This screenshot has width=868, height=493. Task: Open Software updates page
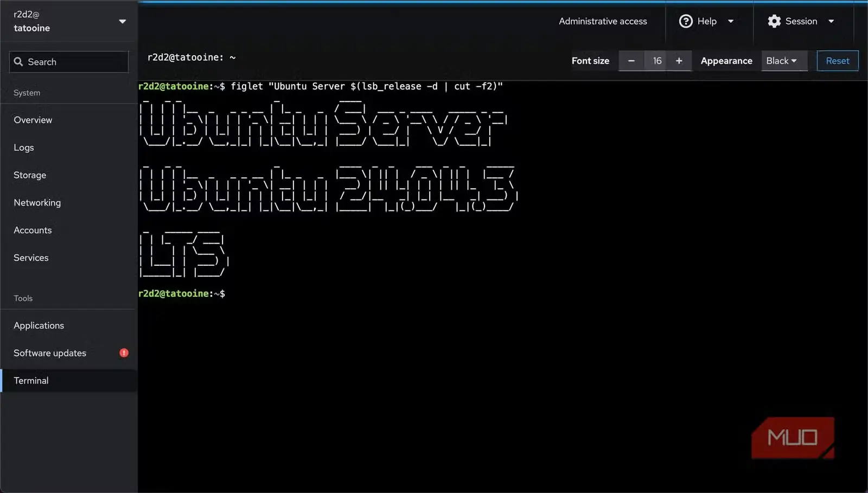coord(69,353)
